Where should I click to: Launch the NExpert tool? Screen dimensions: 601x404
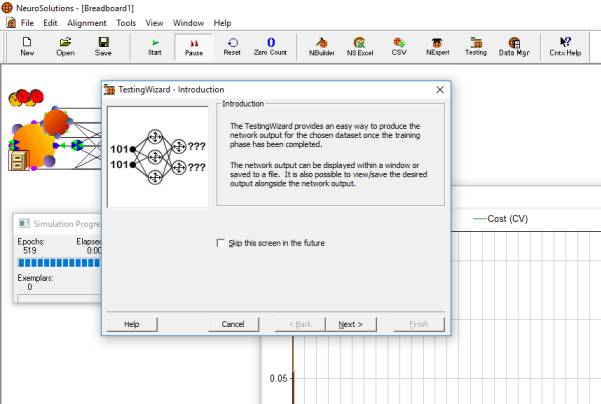(437, 46)
